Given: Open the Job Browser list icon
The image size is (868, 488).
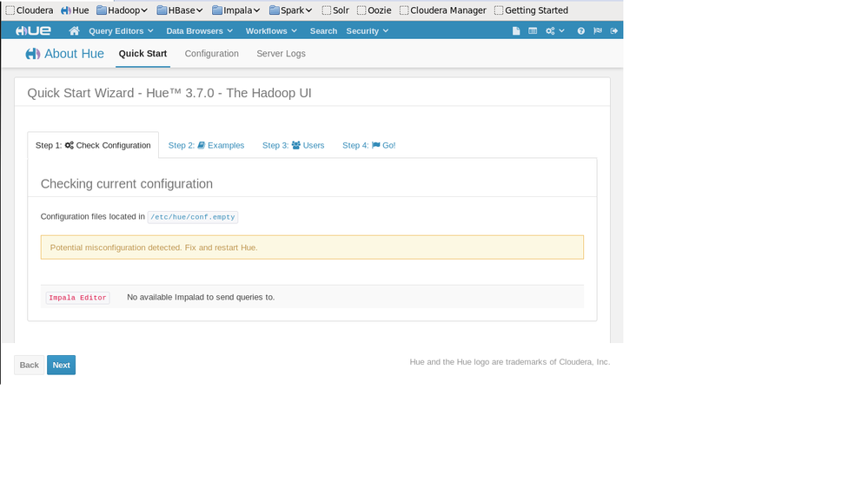Looking at the screenshot, I should (533, 31).
